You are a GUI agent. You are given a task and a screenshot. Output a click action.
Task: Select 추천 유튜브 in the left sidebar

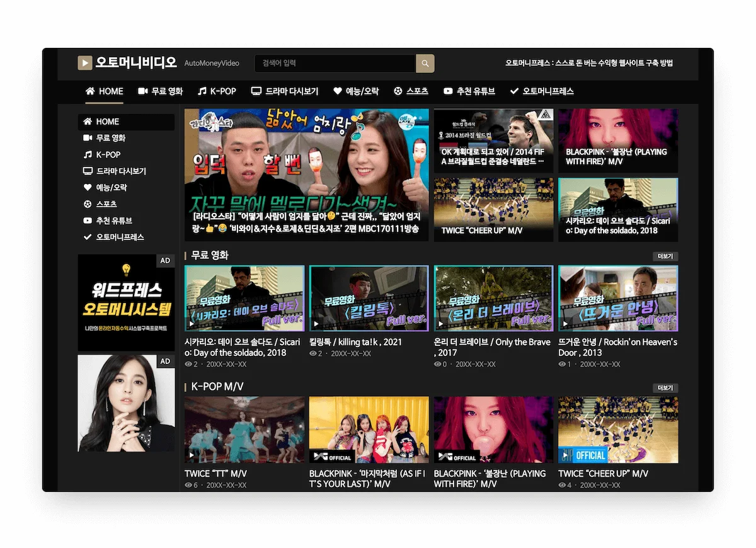[x=126, y=221]
